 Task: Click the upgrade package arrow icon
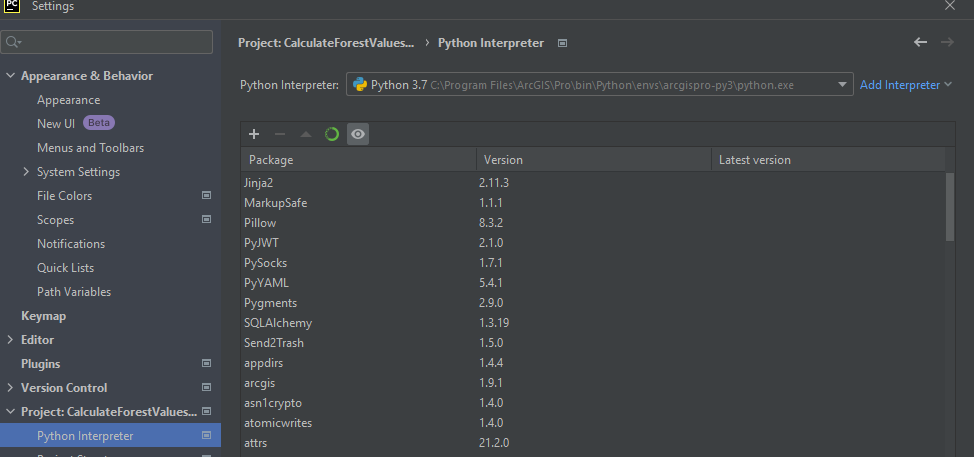tap(306, 134)
